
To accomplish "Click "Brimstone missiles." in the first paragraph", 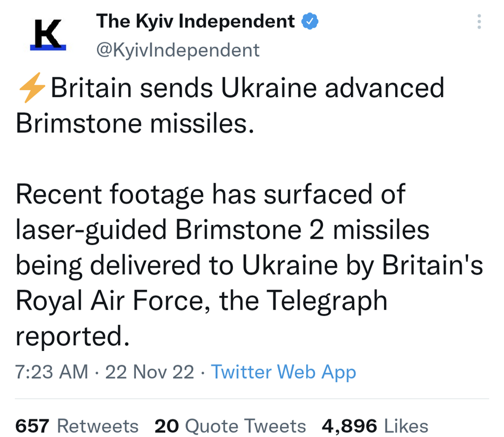I will click(x=135, y=124).
